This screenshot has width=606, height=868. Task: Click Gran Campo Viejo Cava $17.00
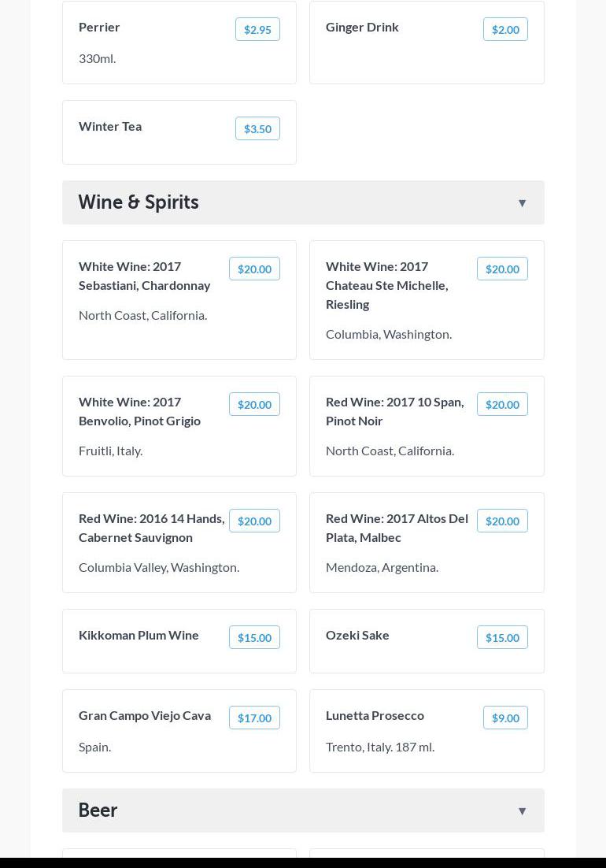tap(254, 718)
